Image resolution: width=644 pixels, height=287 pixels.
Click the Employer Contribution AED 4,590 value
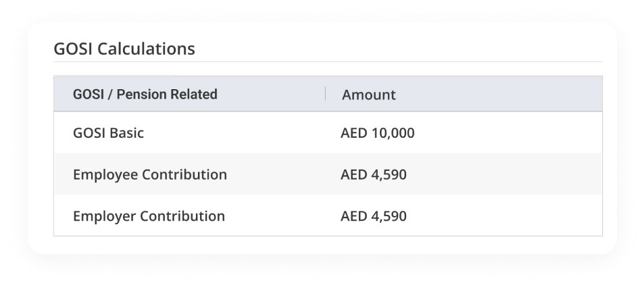[x=373, y=216]
